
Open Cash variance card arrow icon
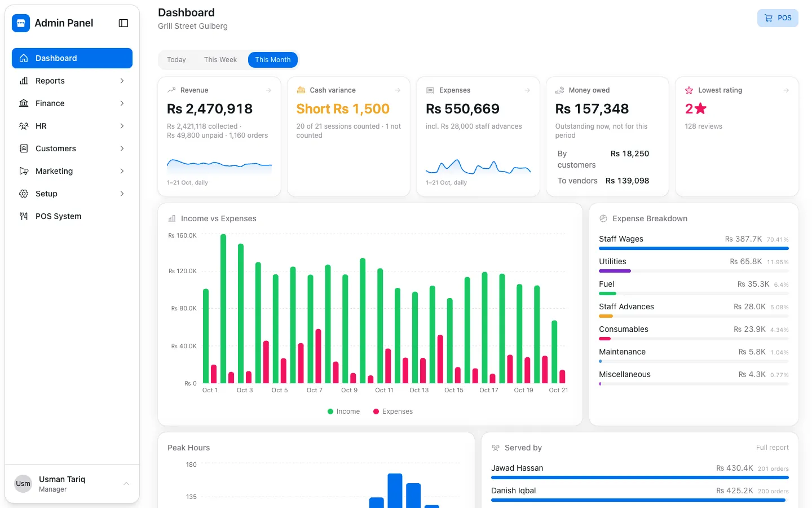point(398,90)
